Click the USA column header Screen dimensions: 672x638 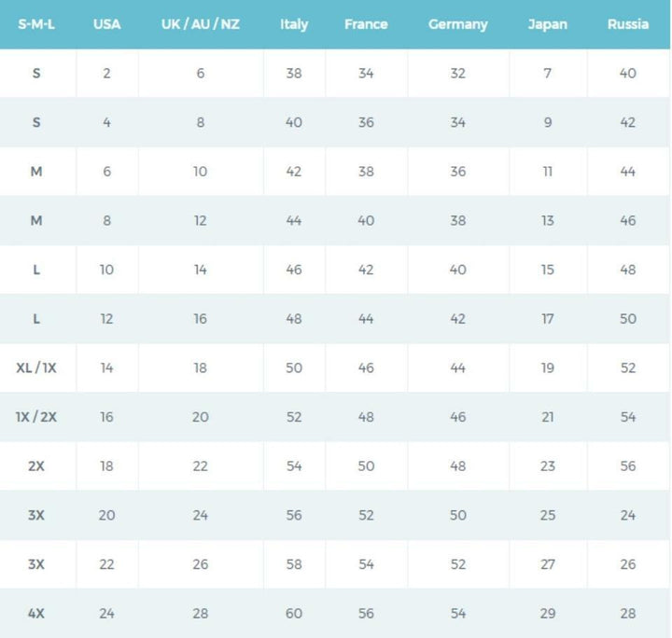click(x=107, y=24)
